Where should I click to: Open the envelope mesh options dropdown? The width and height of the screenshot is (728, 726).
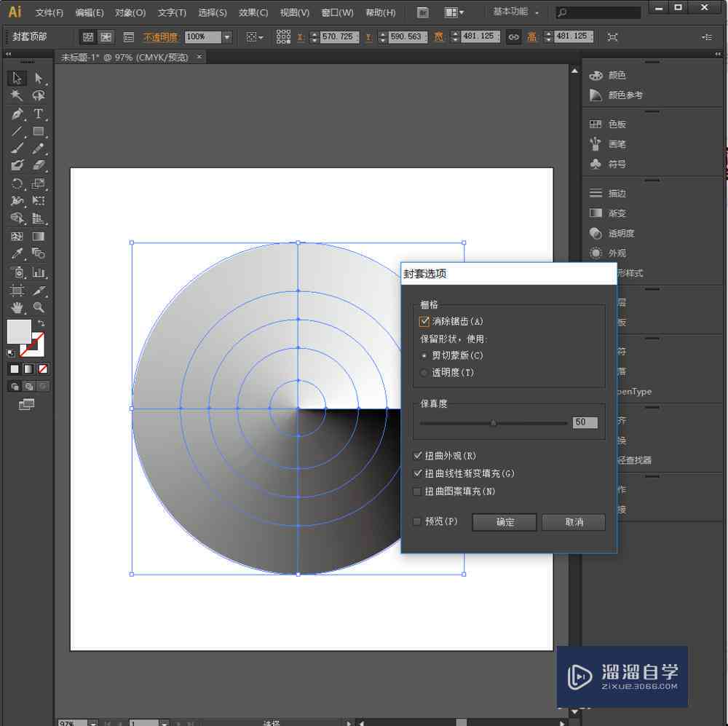pos(254,37)
